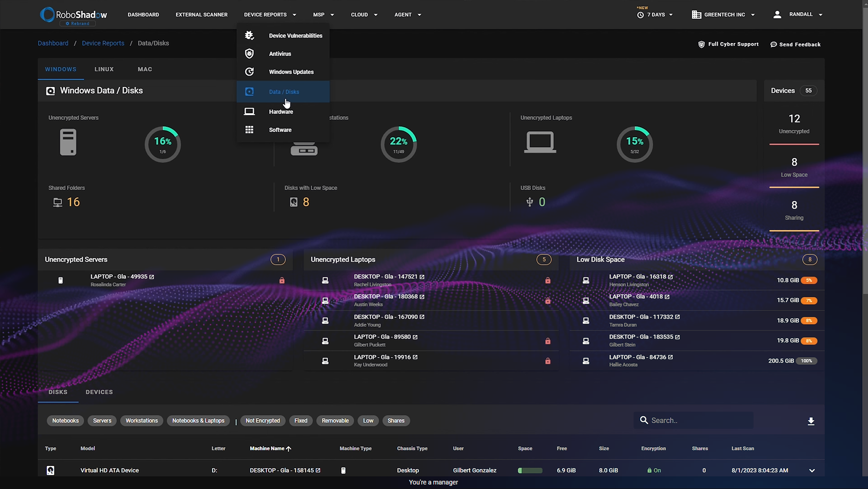Open the GREENTECH INC organization dropdown
The height and width of the screenshot is (489, 868).
click(x=723, y=14)
